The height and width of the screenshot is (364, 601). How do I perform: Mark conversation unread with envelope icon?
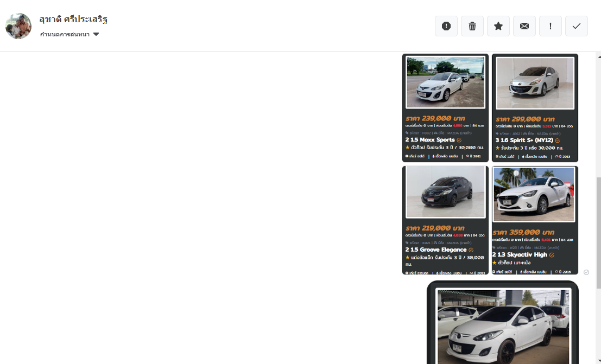point(524,26)
